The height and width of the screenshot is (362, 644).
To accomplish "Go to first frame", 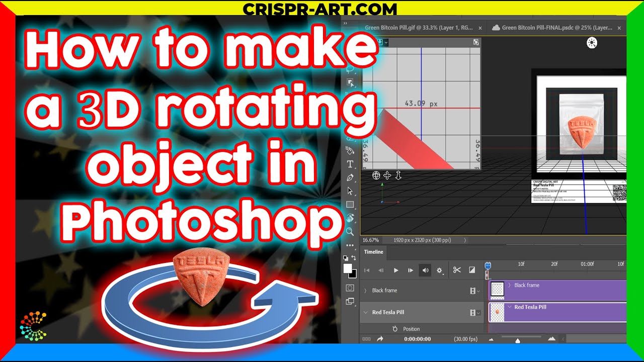I will click(367, 270).
